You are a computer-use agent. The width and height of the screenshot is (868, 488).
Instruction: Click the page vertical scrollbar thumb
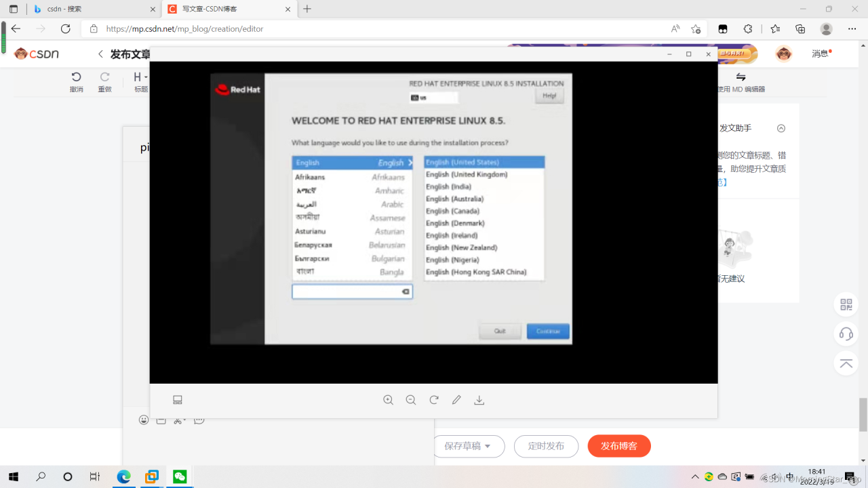(863, 415)
